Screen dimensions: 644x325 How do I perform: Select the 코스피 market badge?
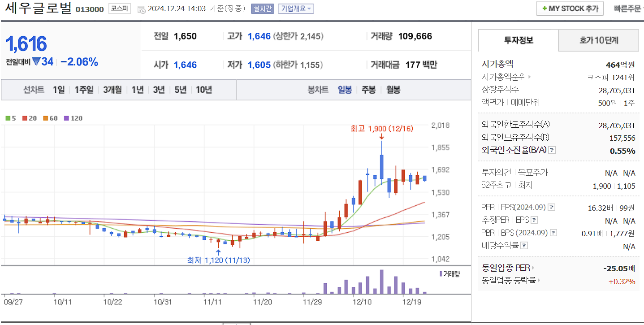point(119,9)
